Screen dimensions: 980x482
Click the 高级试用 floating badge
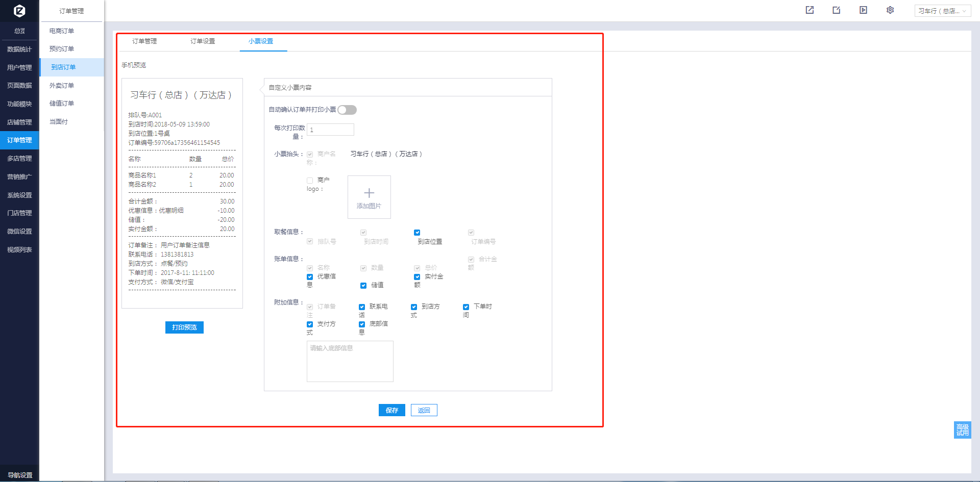(962, 430)
